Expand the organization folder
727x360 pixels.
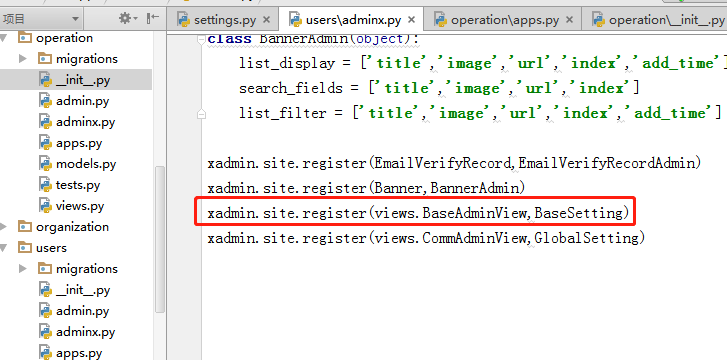click(x=4, y=227)
